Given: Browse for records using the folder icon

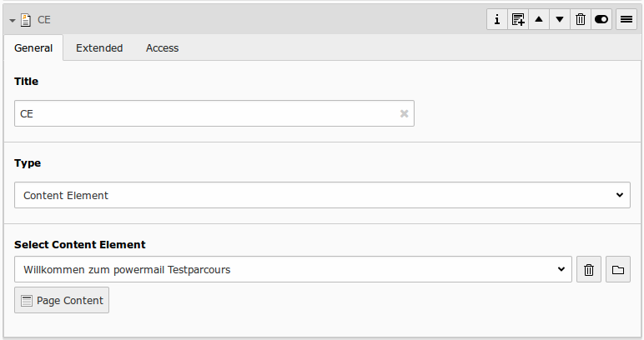Looking at the screenshot, I should (x=618, y=269).
